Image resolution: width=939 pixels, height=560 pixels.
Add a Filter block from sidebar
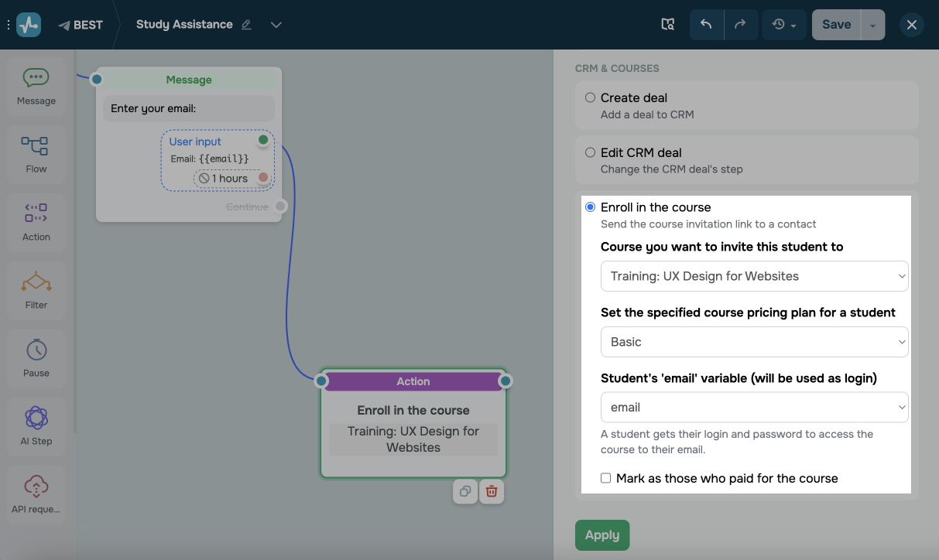click(36, 290)
